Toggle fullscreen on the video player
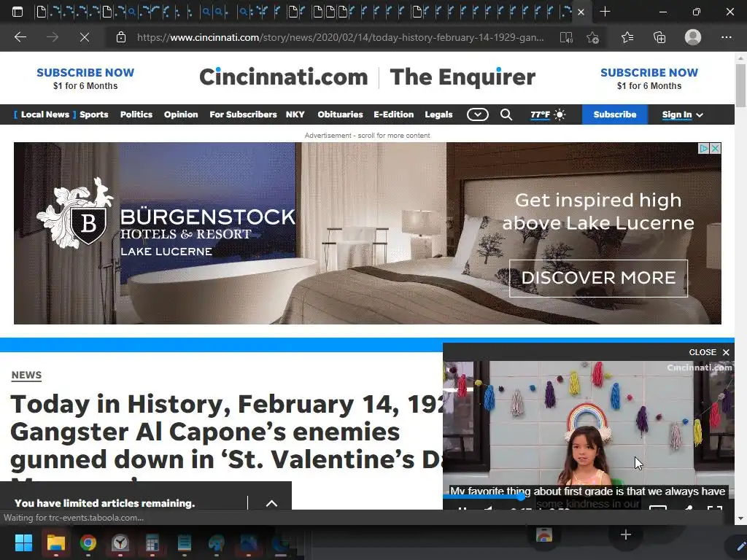Screen dimensions: 747x560 coord(715,507)
